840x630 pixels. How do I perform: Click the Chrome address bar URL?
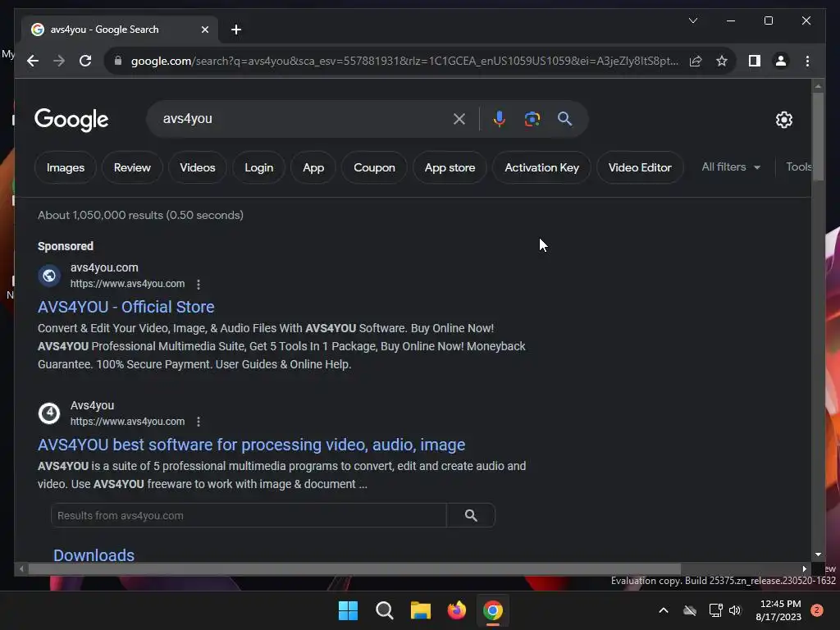click(x=404, y=61)
